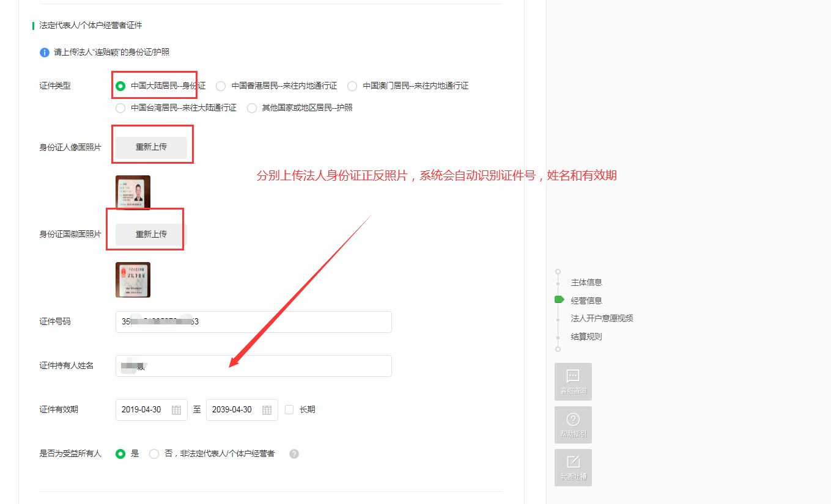Jump to 结算规则 step in sidebar
831x504 pixels.
[x=586, y=337]
